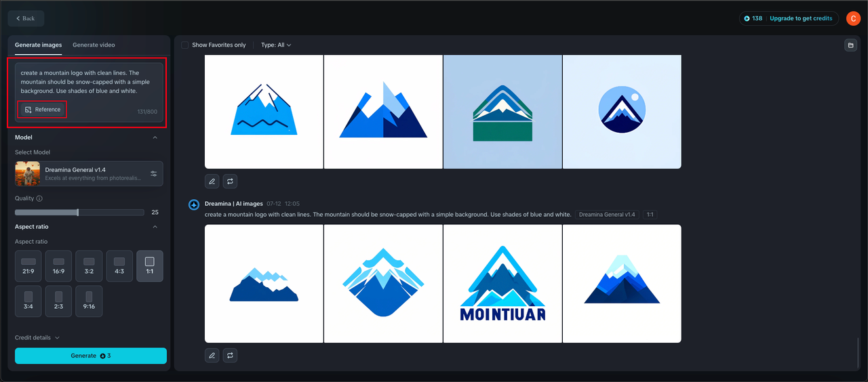Open top-row circular mountain logo with moon
The width and height of the screenshot is (868, 382).
point(622,112)
